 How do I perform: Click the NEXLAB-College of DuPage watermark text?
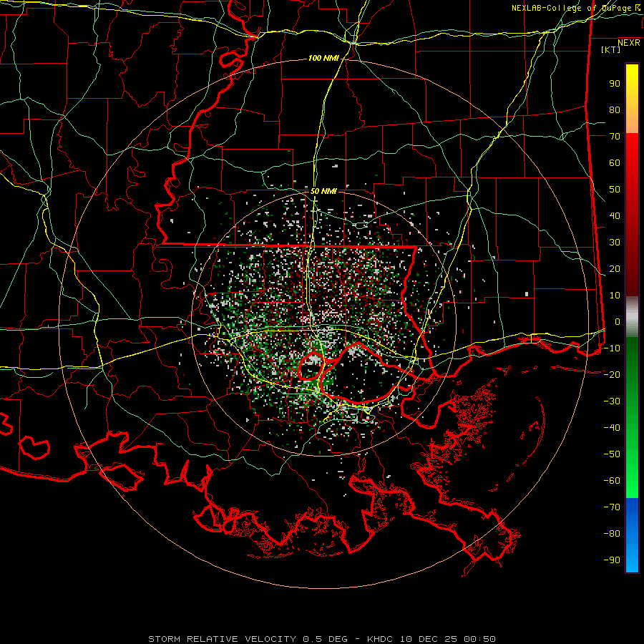tap(575, 8)
